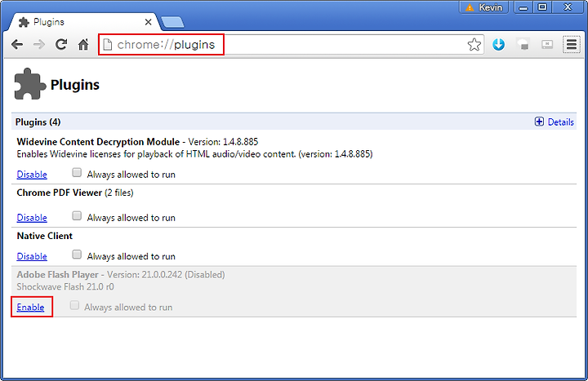The height and width of the screenshot is (381, 588).
Task: Check Always allowed for Adobe Flash Player
Action: [x=74, y=305]
